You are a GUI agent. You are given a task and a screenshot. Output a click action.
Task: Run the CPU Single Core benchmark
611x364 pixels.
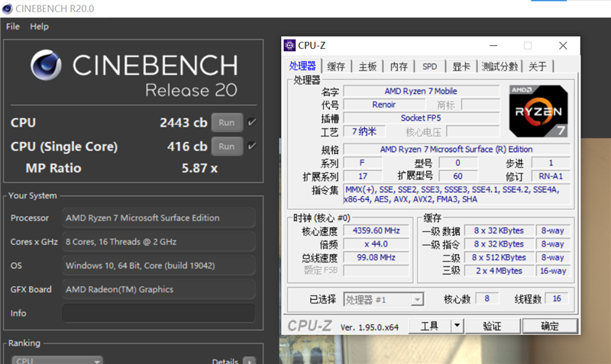[x=227, y=147]
